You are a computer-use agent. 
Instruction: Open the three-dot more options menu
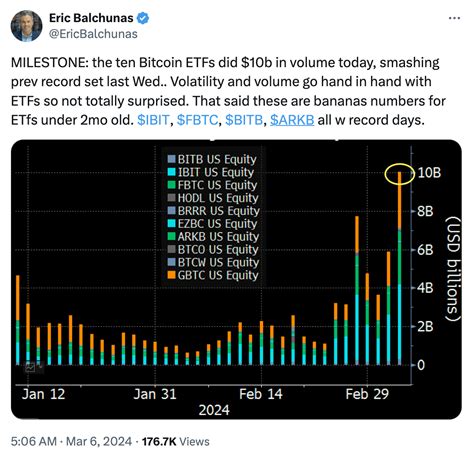[454, 18]
